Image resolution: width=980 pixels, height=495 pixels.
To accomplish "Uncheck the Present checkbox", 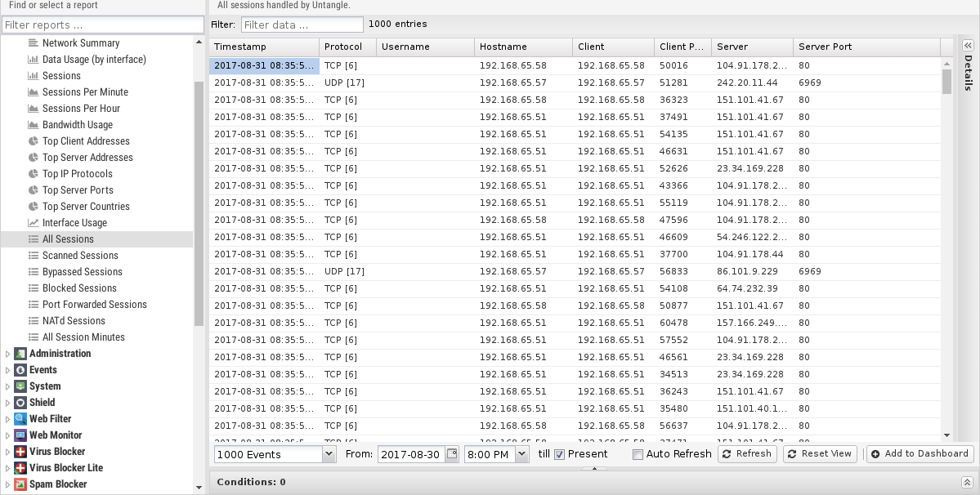I will pyautogui.click(x=560, y=454).
